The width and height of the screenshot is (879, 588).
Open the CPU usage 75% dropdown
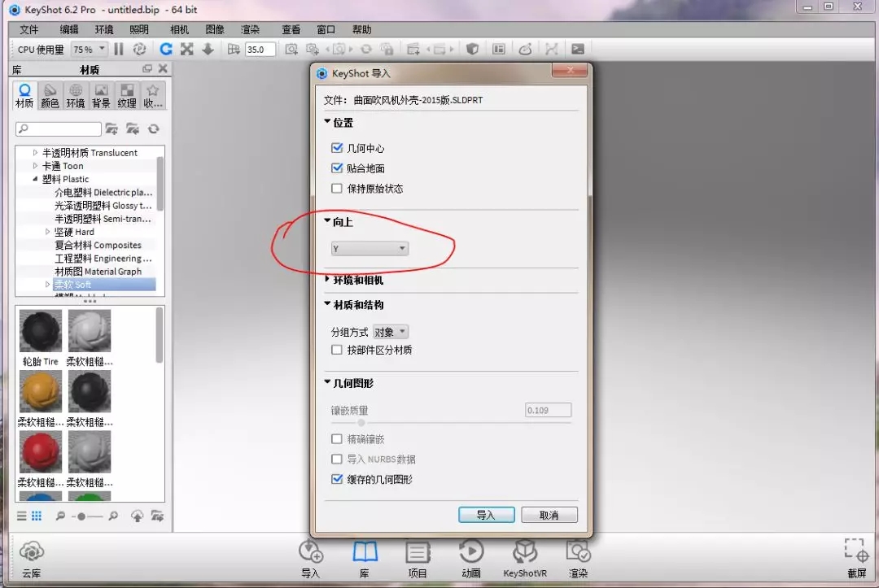coord(89,50)
